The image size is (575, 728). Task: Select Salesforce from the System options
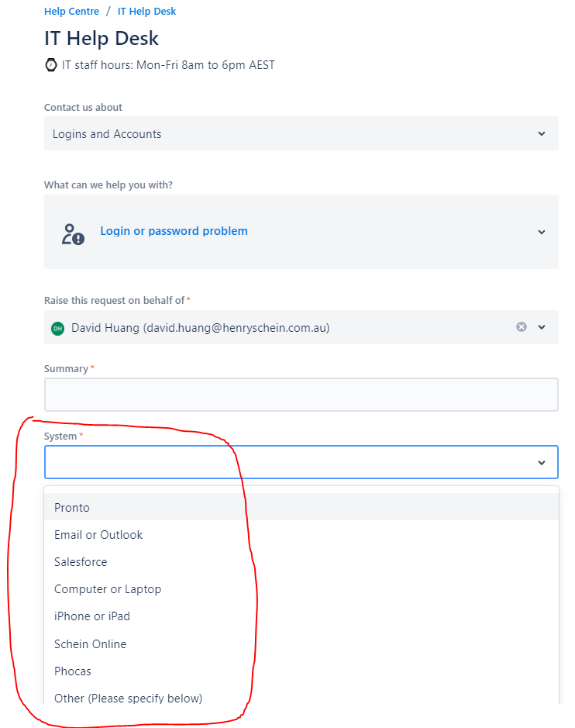coord(81,561)
